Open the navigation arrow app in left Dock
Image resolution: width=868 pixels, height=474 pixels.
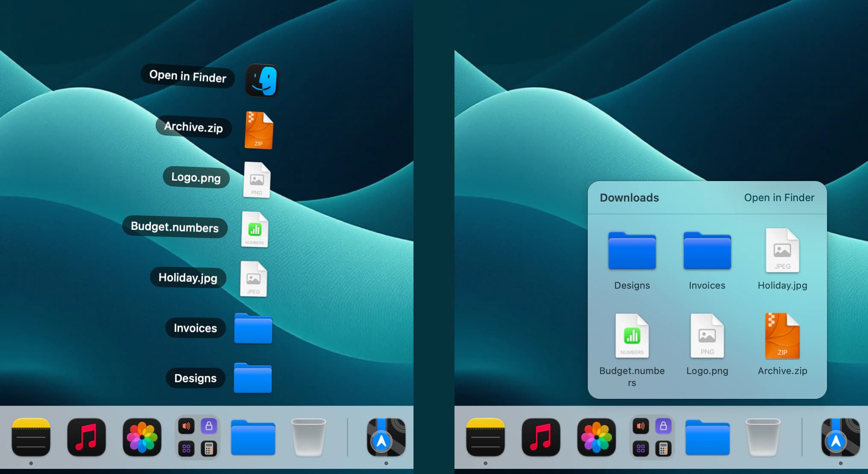click(x=386, y=437)
